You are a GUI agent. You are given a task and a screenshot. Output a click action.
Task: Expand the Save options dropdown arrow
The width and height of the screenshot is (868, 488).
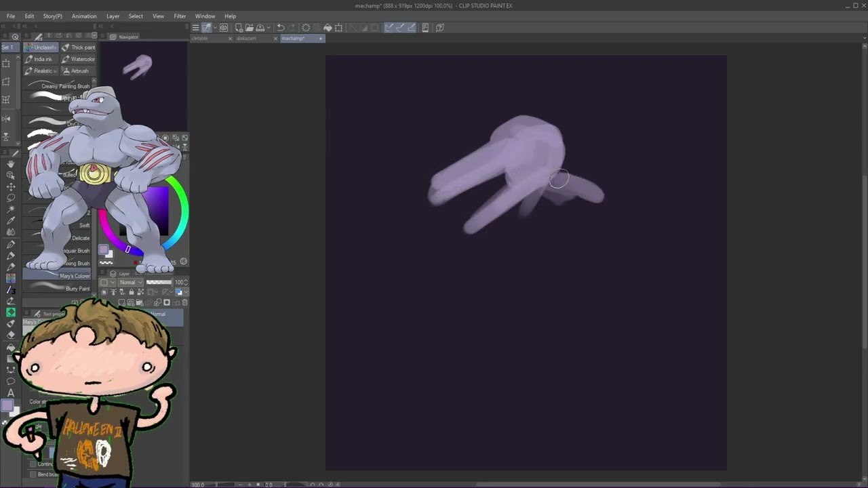coord(269,28)
